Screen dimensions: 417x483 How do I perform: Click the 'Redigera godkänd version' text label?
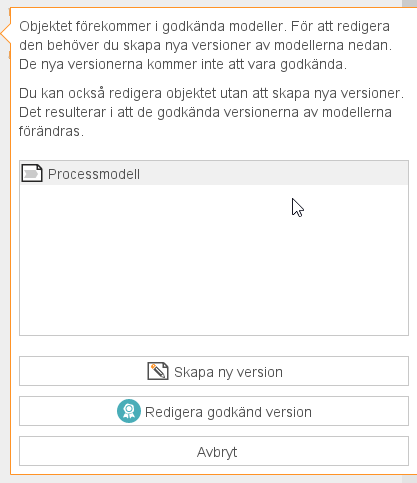(x=228, y=412)
